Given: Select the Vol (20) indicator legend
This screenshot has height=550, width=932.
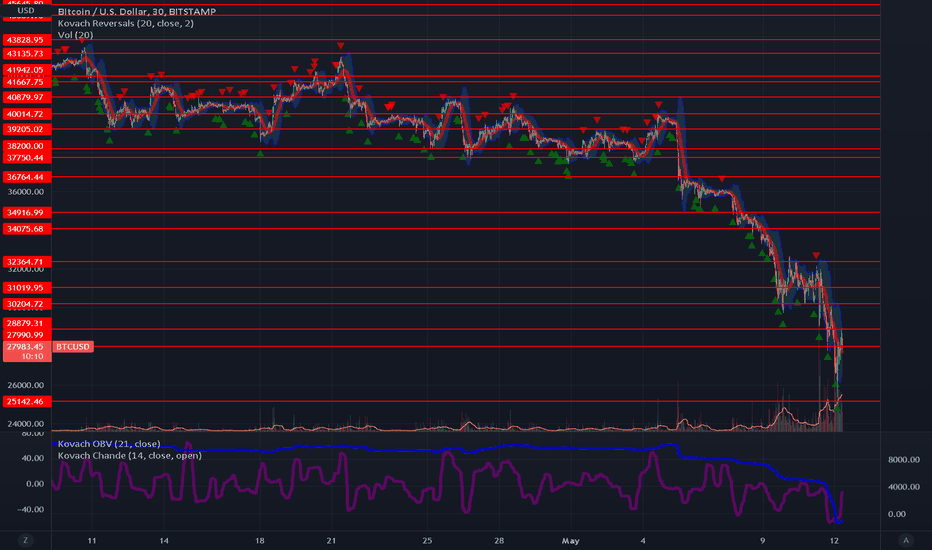Looking at the screenshot, I should 75,35.
